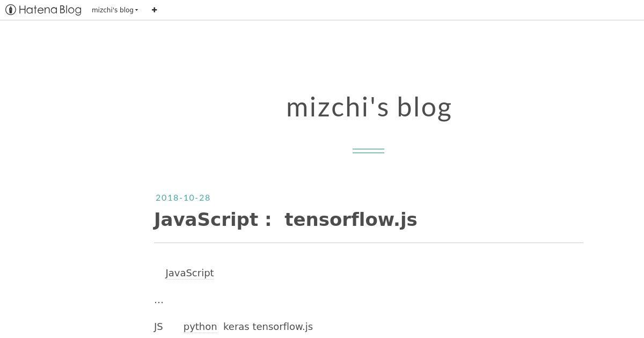Click the Hatena Blog pen logo icon

click(x=11, y=10)
